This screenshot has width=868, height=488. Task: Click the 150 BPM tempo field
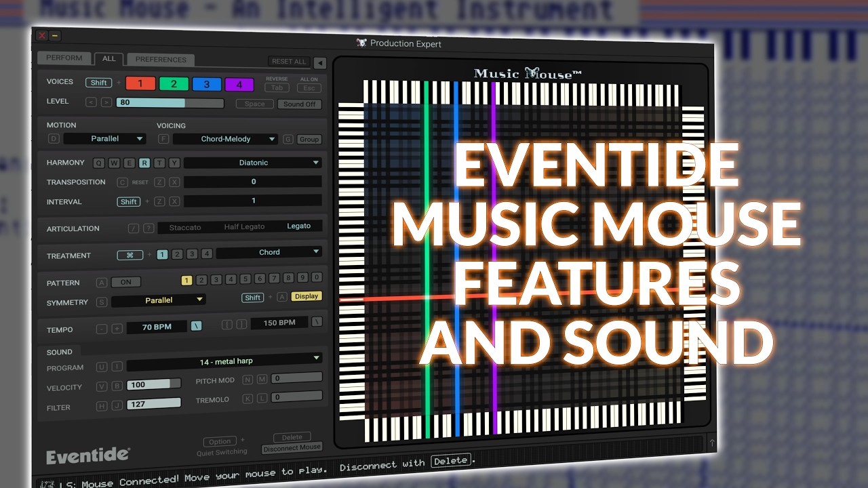click(279, 323)
